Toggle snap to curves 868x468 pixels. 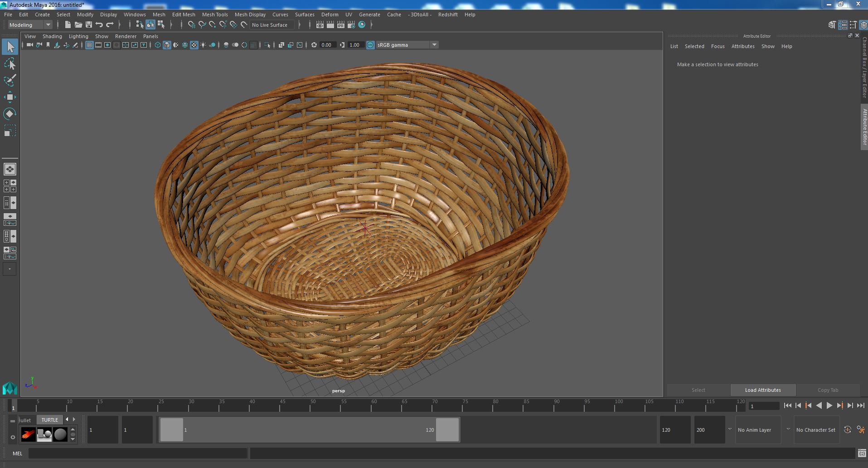pos(202,25)
